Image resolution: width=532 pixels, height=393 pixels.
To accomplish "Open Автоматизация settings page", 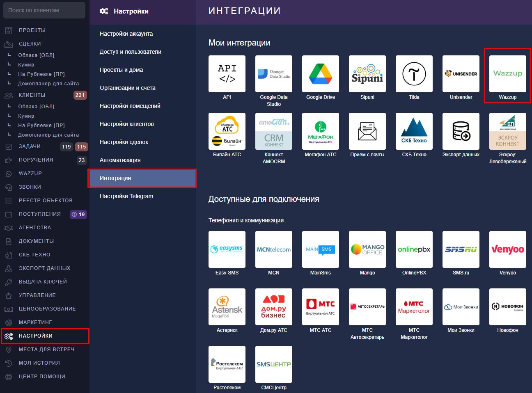I will click(x=142, y=160).
